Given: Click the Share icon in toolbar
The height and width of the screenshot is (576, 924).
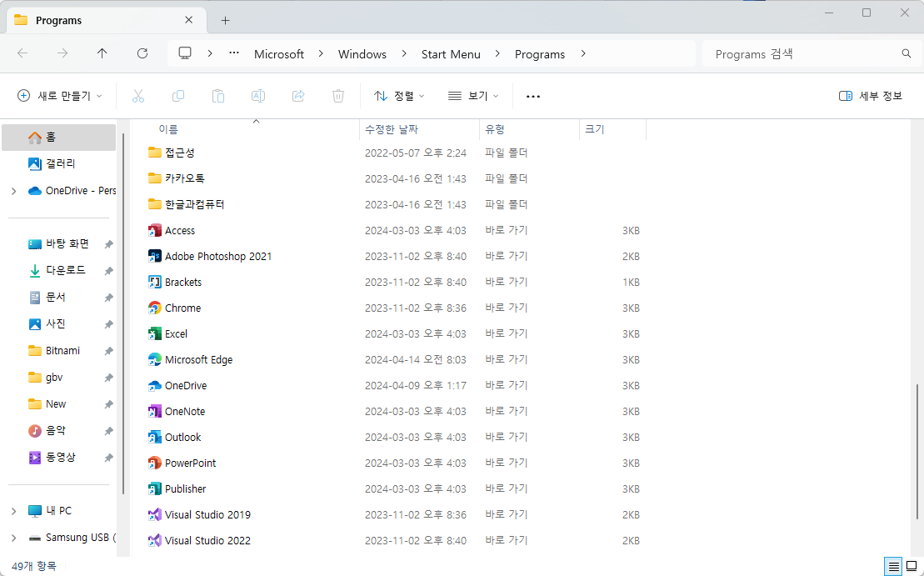Looking at the screenshot, I should (x=298, y=96).
